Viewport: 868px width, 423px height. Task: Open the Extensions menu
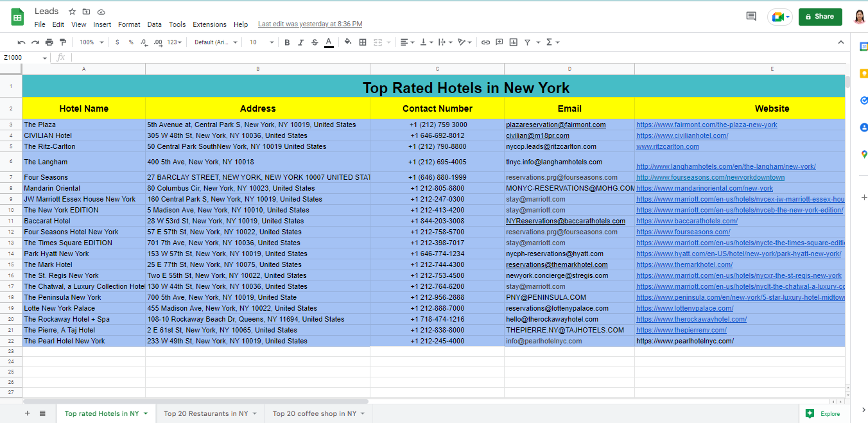(x=209, y=24)
